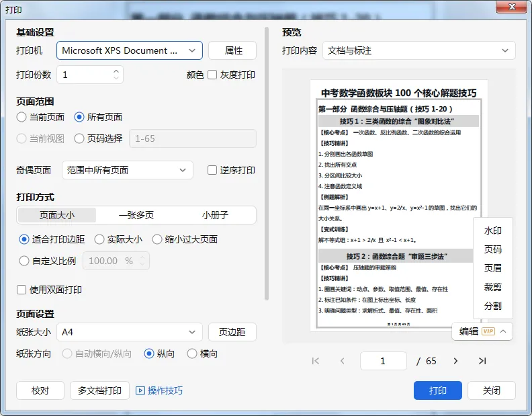Set paper orientation to 横向
Viewport: 532px width, 416px height.
pyautogui.click(x=191, y=353)
